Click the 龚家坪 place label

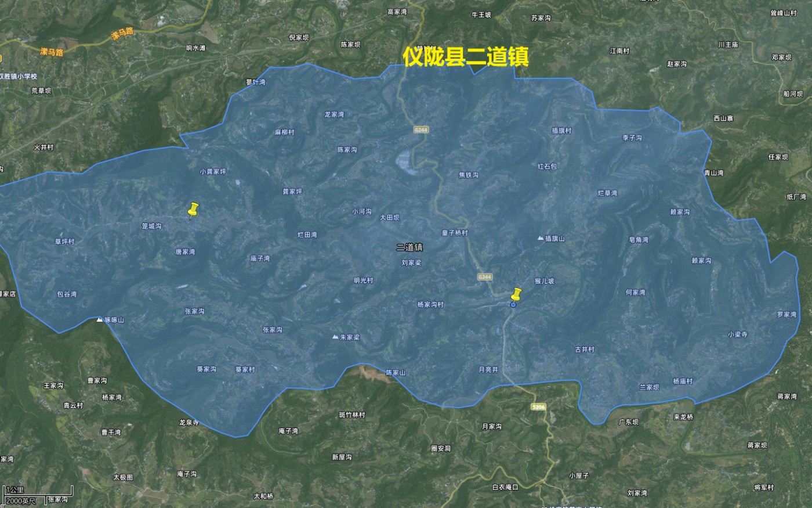click(x=292, y=191)
